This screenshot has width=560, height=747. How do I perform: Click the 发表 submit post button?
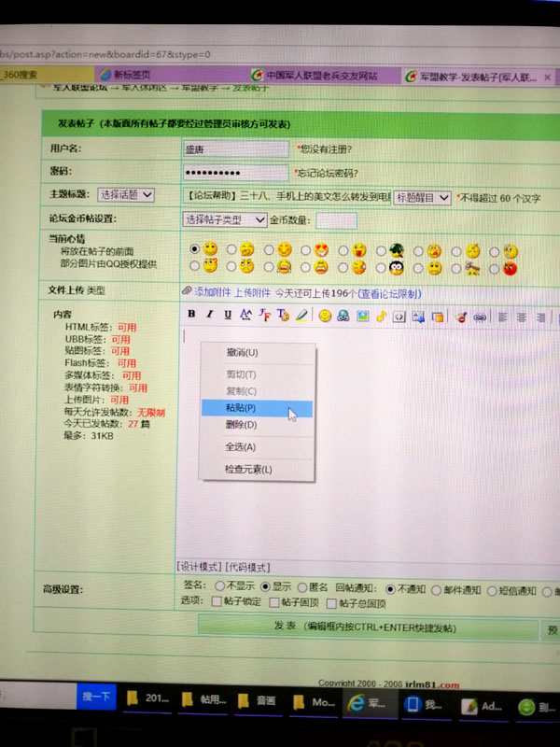(x=368, y=627)
